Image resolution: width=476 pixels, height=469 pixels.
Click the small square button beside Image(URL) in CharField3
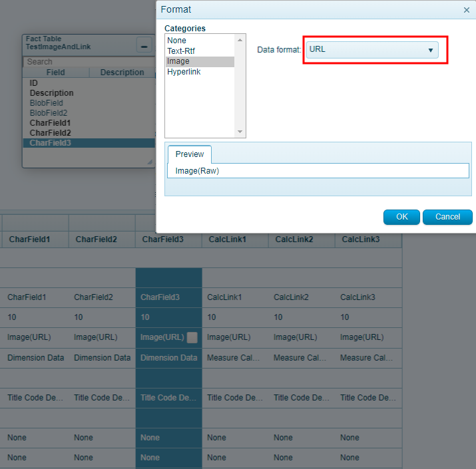(x=192, y=337)
